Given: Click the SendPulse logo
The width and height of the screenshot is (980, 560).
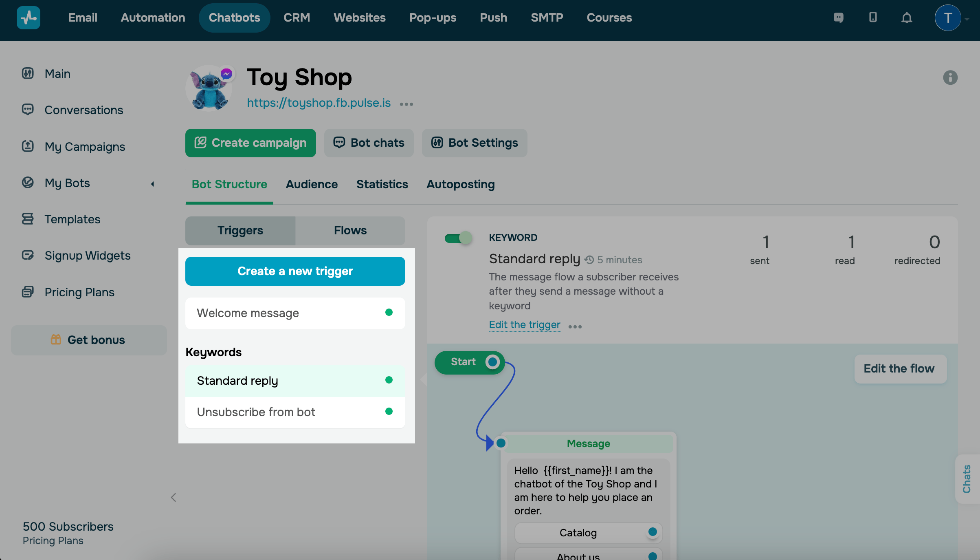Looking at the screenshot, I should [28, 18].
